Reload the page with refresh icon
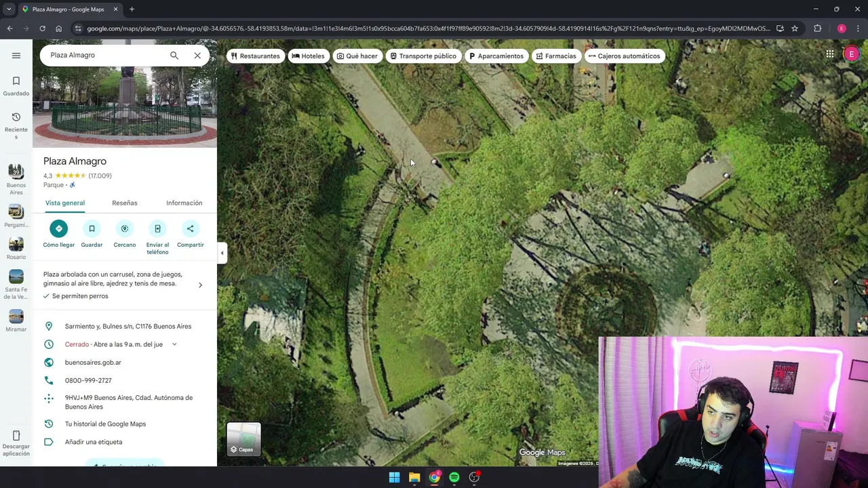The image size is (868, 488). coord(42,28)
